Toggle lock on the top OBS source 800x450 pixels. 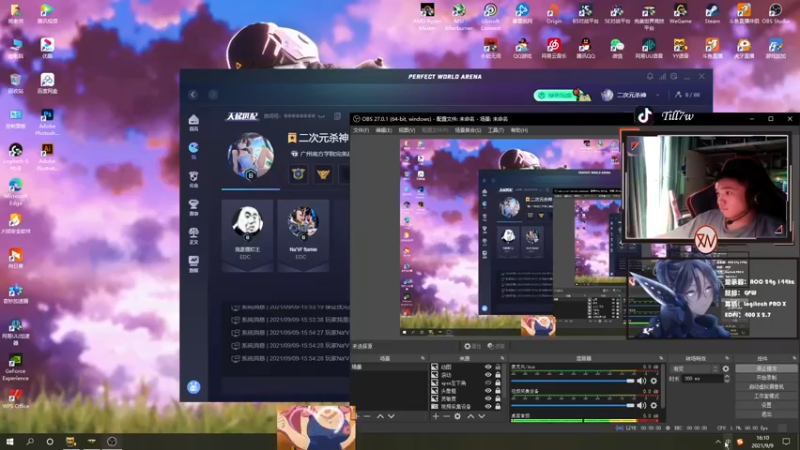click(x=497, y=367)
